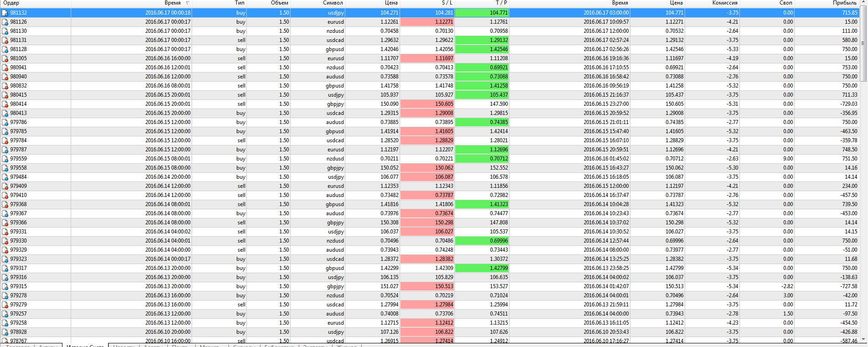Image resolution: width=868 pixels, height=347 pixels.
Task: Click the order icon for order 981132
Action: click(x=5, y=13)
